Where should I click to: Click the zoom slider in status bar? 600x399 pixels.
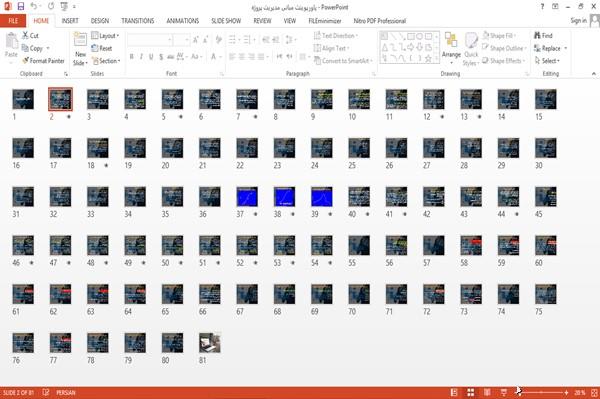coord(541,392)
